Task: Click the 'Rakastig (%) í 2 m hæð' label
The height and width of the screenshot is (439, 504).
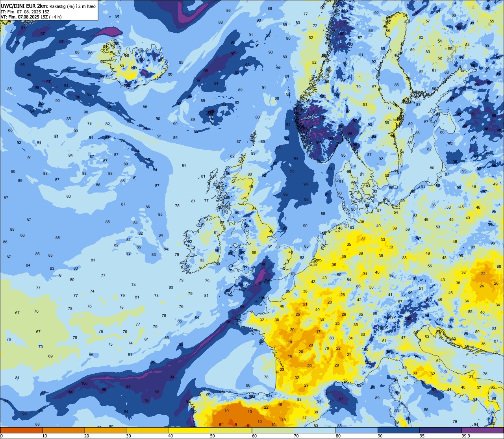Action: 72,7
